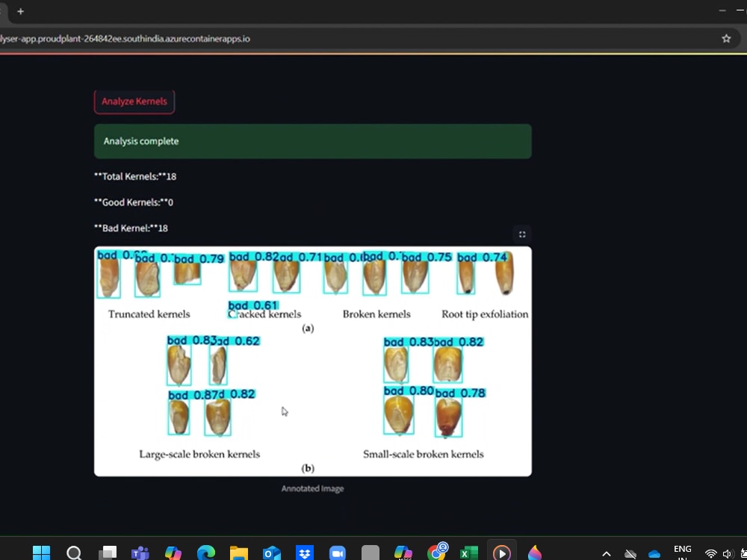Screen dimensions: 747x560
Task: Click the crossed-out cloud tray icon
Action: pyautogui.click(x=630, y=554)
